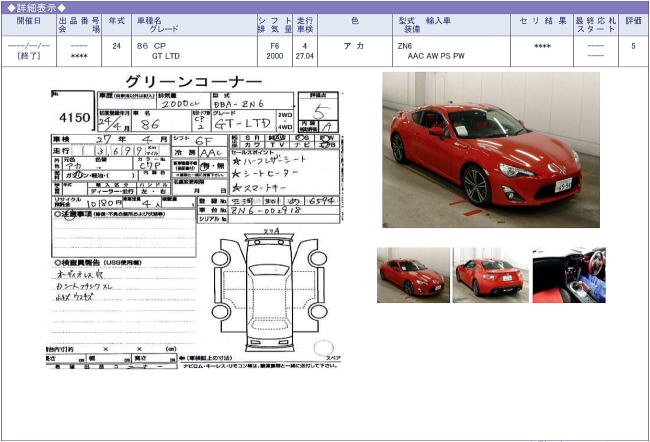Click the 'アカ' color cell
This screenshot has height=442, width=650.
(x=354, y=46)
